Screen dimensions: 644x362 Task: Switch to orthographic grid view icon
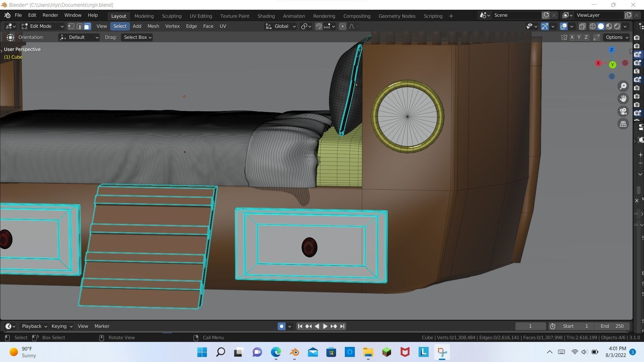point(623,124)
